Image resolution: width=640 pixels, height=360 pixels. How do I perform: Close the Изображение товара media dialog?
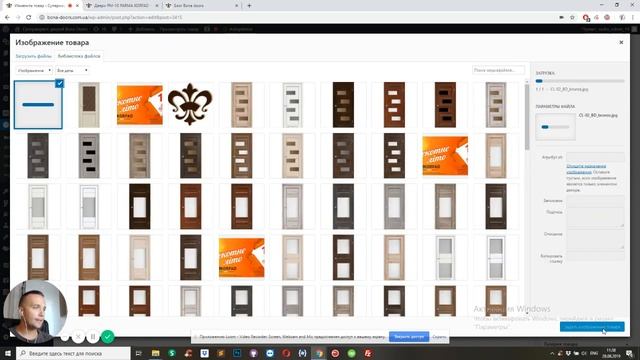pyautogui.click(x=621, y=42)
